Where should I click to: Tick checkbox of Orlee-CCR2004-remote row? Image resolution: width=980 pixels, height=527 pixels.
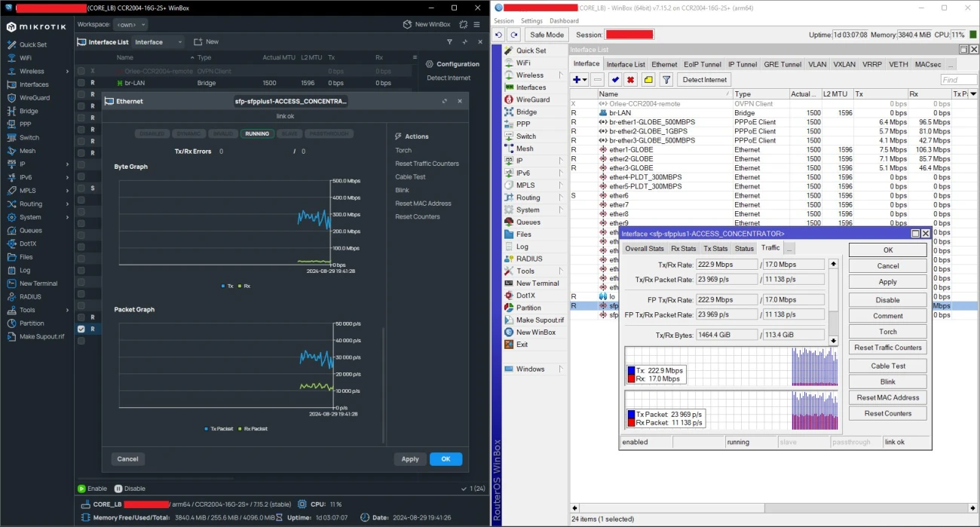pyautogui.click(x=81, y=71)
